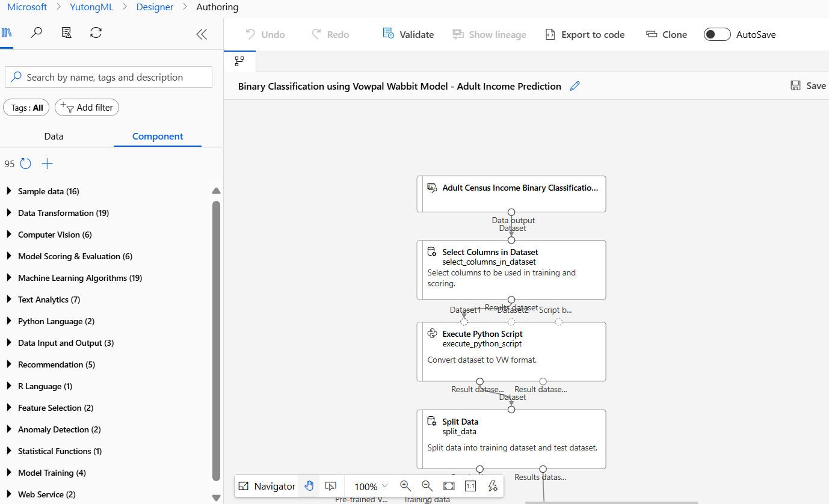Collapse the left panel with double chevron
The height and width of the screenshot is (504, 829).
click(202, 34)
